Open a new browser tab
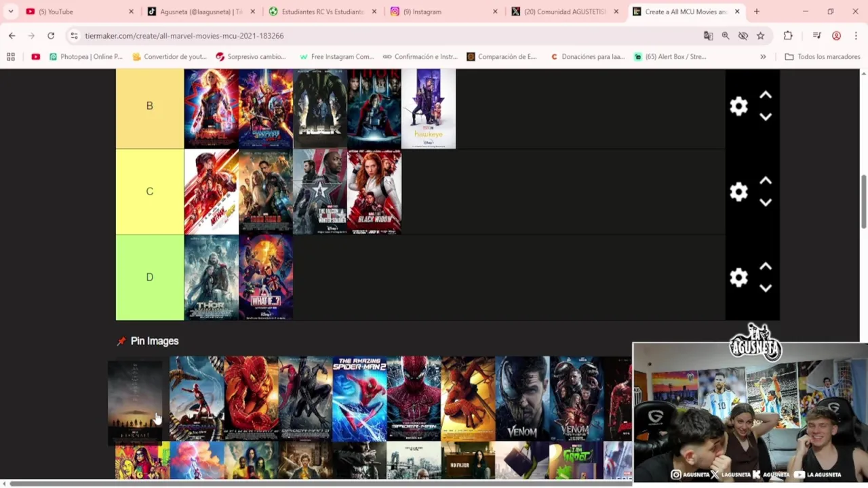This screenshot has height=488, width=868. (757, 12)
